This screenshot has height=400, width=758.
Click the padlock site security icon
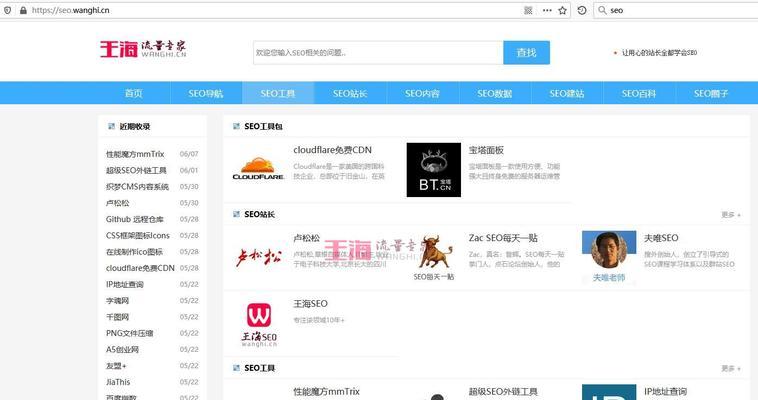click(x=23, y=10)
